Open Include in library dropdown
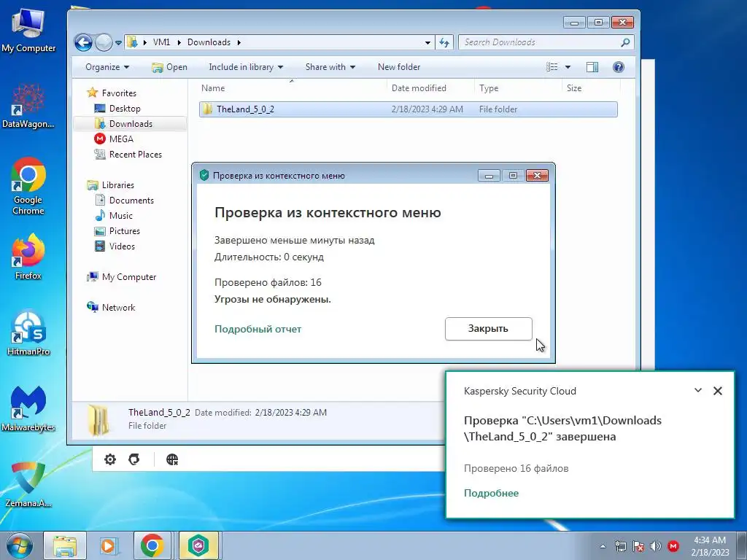The height and width of the screenshot is (560, 747). point(246,67)
